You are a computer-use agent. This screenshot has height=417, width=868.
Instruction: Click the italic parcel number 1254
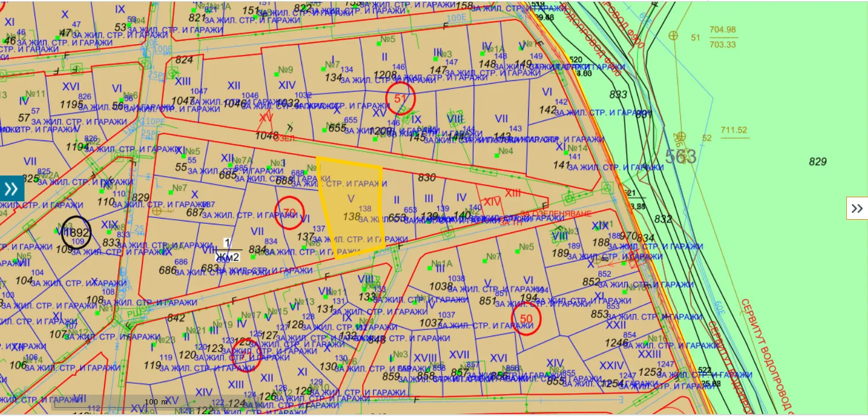click(x=611, y=384)
